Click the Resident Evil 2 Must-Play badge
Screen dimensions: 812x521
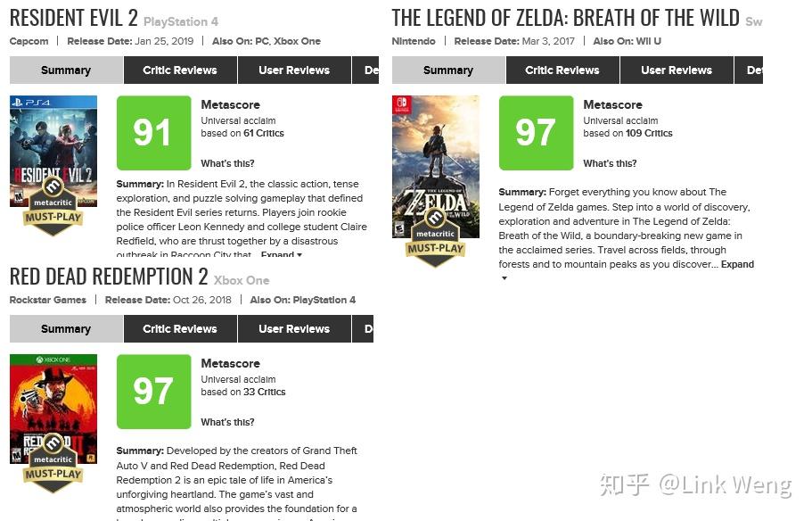pyautogui.click(x=53, y=206)
